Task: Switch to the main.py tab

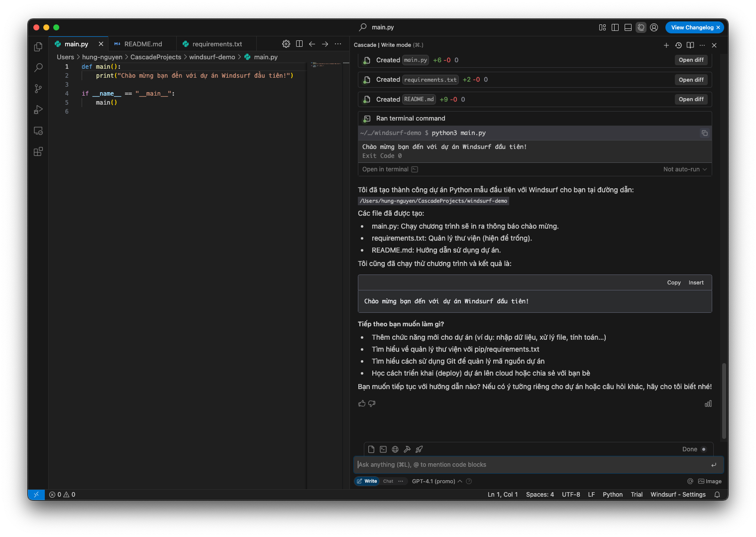Action: (x=76, y=44)
